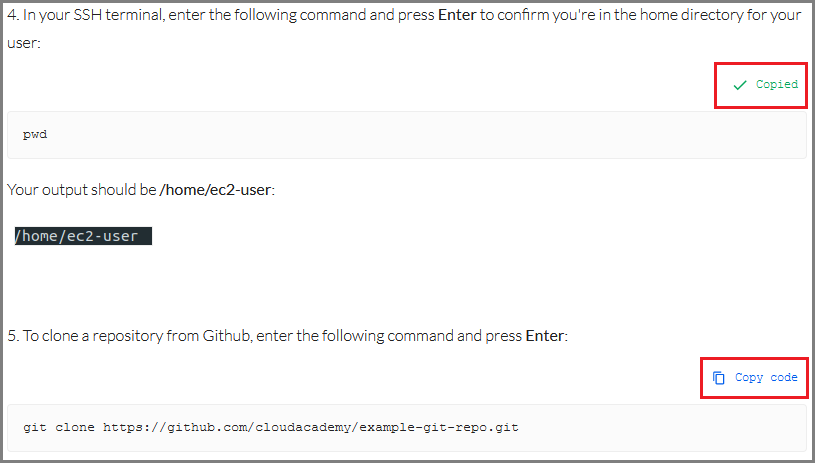
Task: Click inside the git clone code block
Action: [x=406, y=428]
